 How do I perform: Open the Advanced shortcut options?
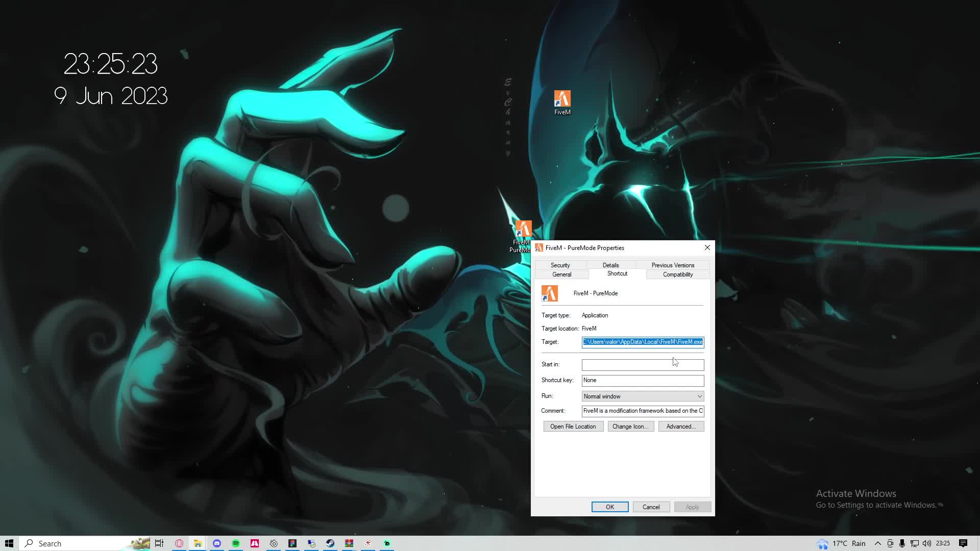coord(681,427)
